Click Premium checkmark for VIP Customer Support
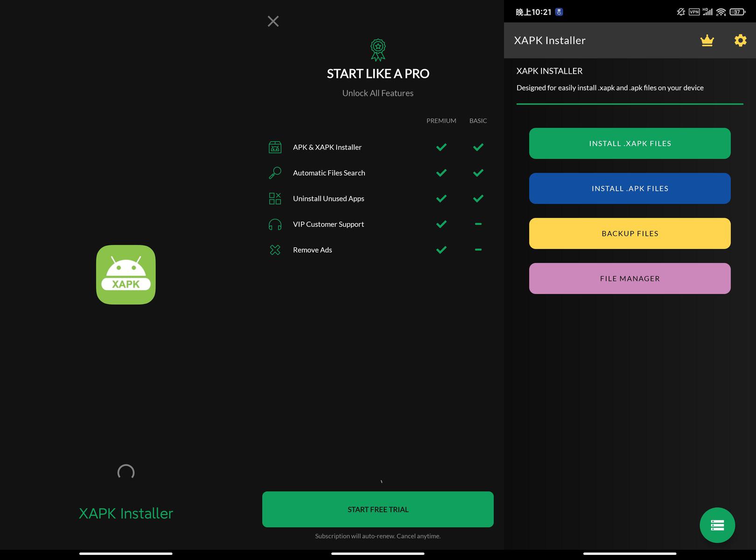 click(x=441, y=224)
